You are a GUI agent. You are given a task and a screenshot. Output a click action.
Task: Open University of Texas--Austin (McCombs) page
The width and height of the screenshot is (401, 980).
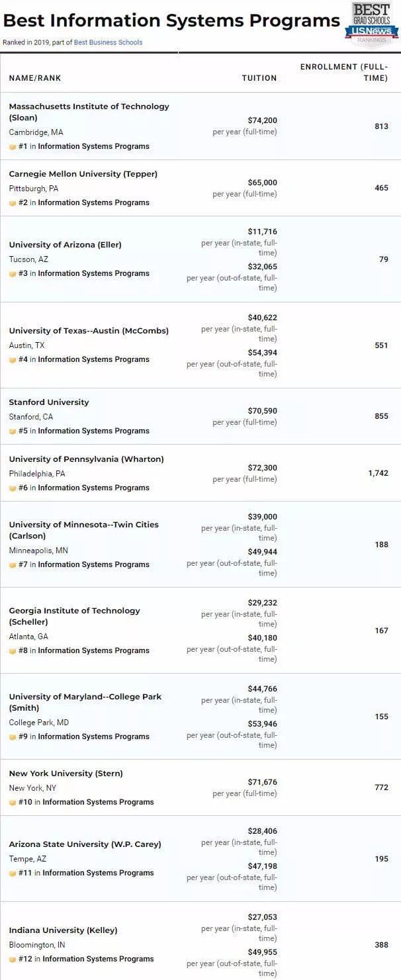tap(89, 331)
